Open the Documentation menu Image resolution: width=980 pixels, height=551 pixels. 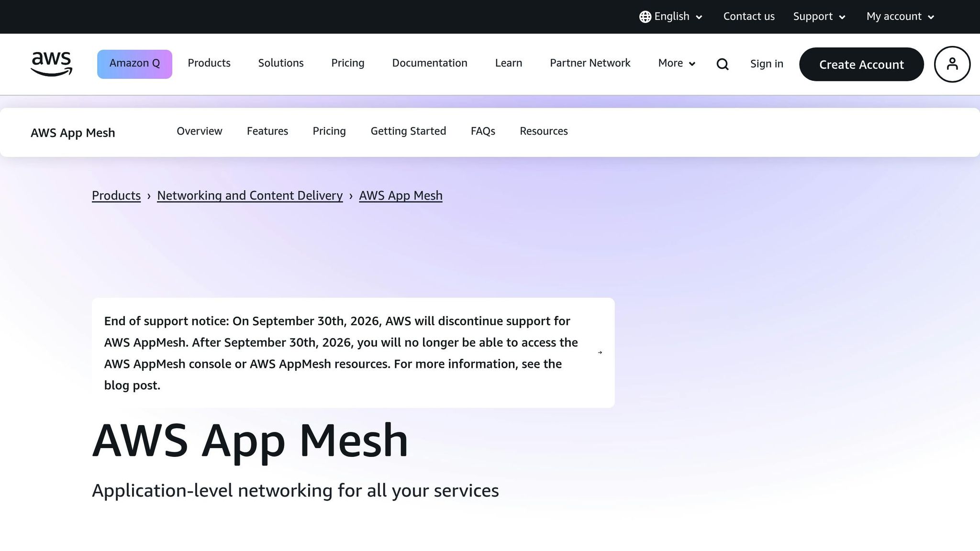pos(430,63)
